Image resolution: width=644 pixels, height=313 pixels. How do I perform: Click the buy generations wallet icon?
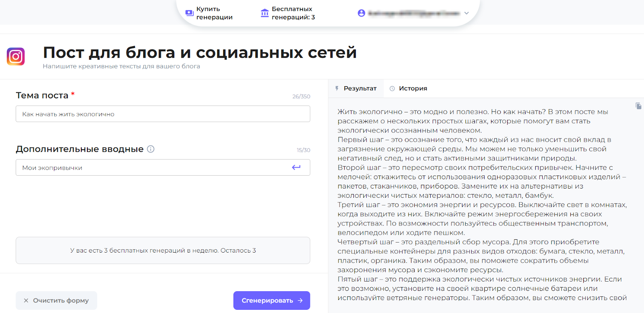189,13
